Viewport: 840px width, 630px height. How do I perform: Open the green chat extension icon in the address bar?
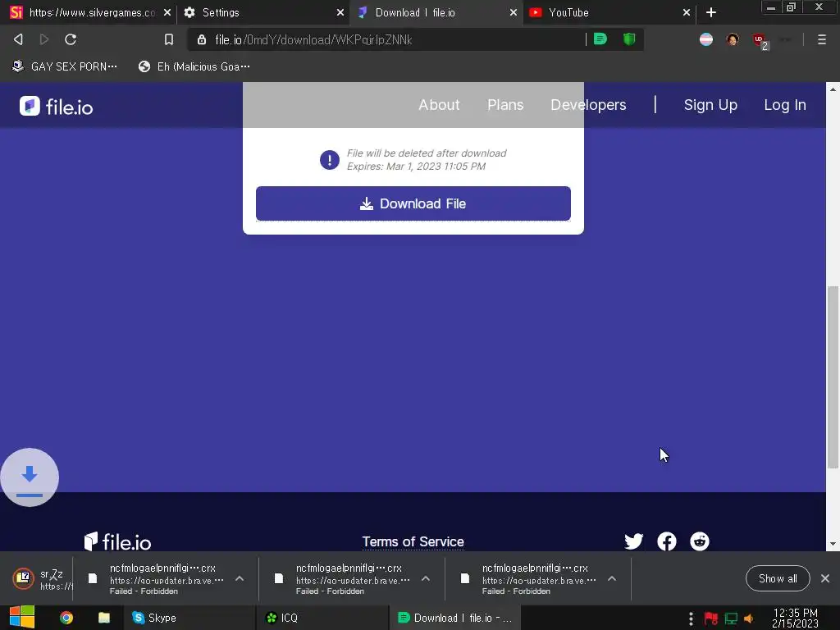(x=600, y=39)
